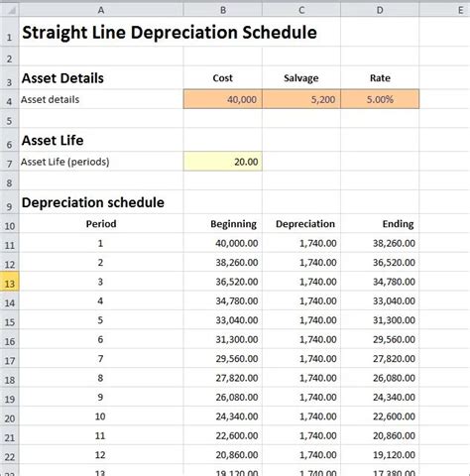Viewport: 470px width, 476px height.
Task: Click the Salvage cell showing 5,200
Action: 301,99
